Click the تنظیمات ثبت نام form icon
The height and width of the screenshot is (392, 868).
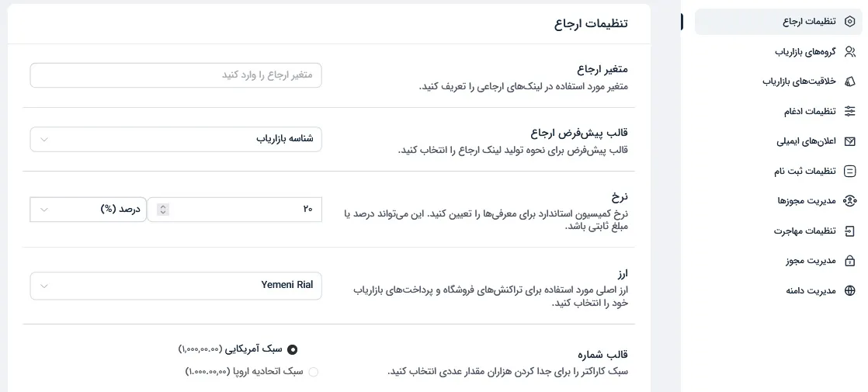click(x=849, y=171)
